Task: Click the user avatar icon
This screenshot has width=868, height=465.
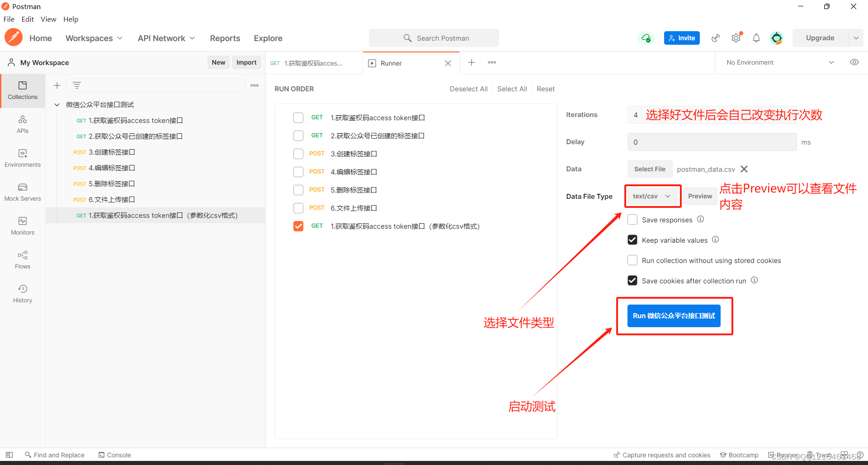Action: click(x=777, y=38)
